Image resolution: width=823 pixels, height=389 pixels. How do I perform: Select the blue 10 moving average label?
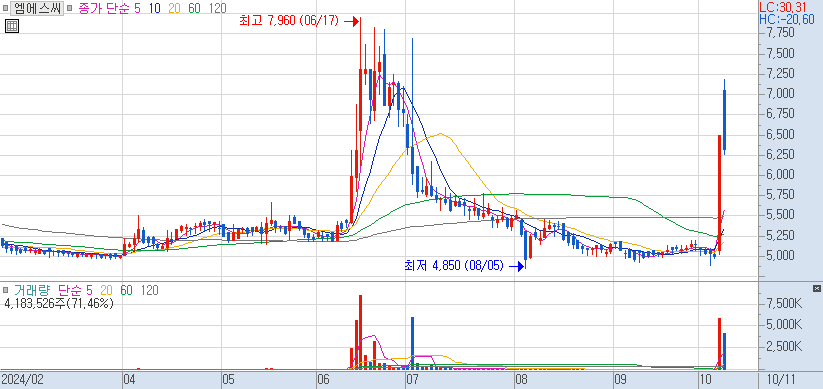(x=154, y=8)
